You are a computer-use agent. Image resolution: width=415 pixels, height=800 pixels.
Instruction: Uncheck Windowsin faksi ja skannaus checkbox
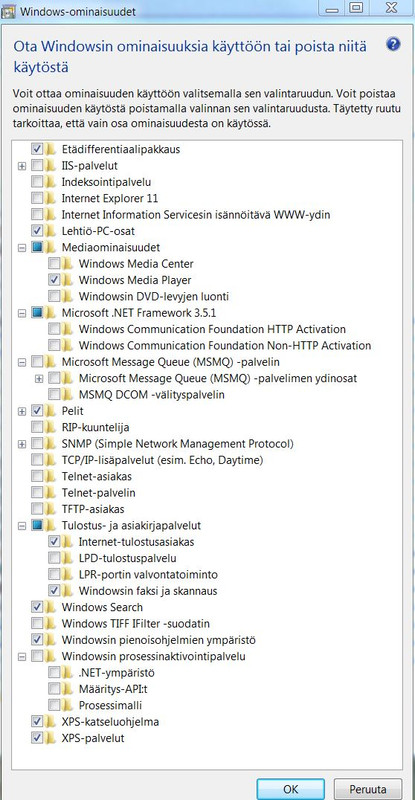(54, 591)
